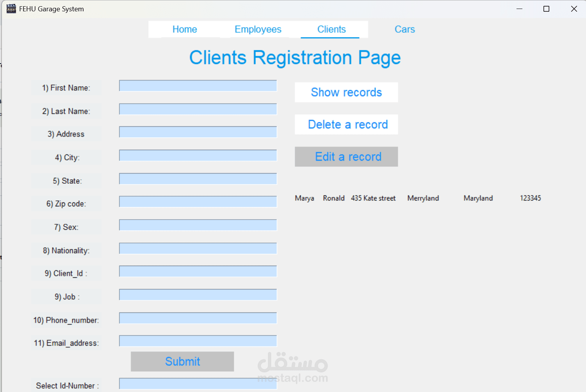
Task: Click the Job input field
Action: (x=198, y=295)
